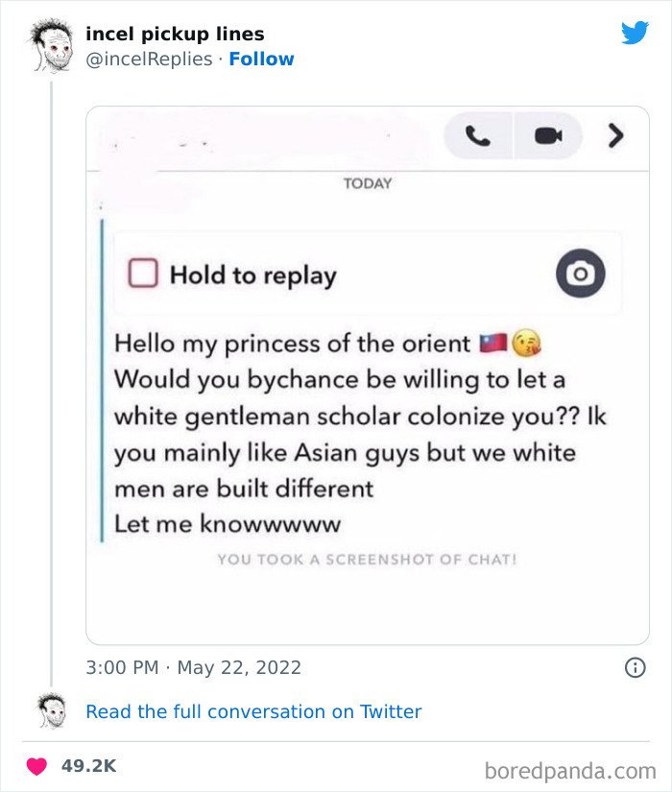Open Read the full conversation on Twitter

click(x=253, y=711)
